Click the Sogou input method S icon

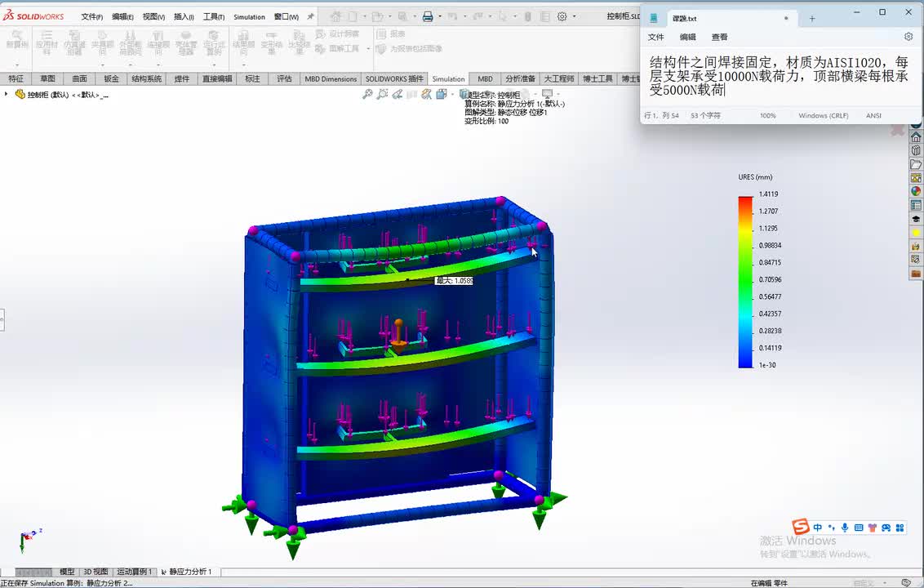(x=800, y=527)
